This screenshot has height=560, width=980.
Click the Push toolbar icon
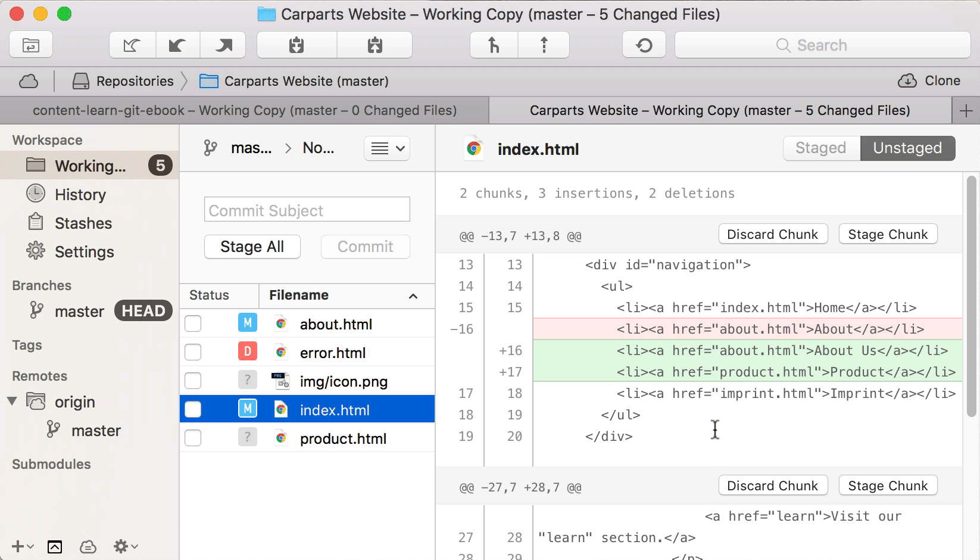[x=223, y=45]
